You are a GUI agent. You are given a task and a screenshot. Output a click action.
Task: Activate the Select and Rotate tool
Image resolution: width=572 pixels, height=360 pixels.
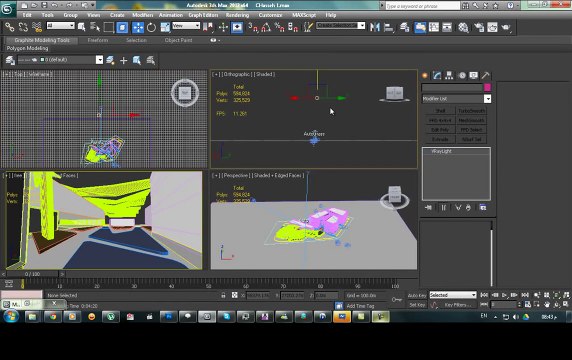coord(151,27)
